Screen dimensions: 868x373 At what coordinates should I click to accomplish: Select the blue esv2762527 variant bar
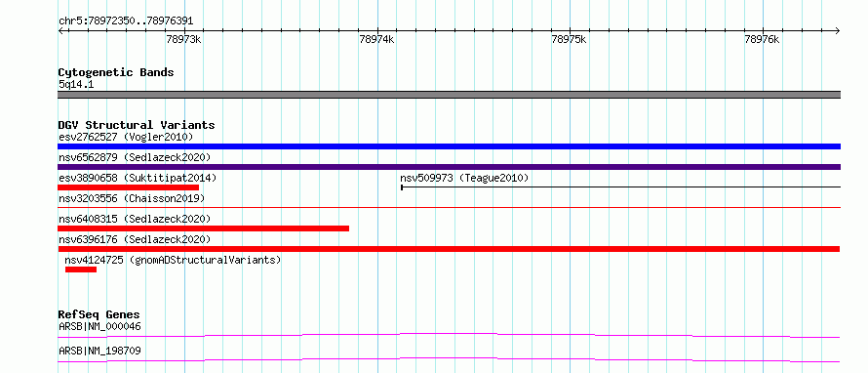pyautogui.click(x=449, y=146)
